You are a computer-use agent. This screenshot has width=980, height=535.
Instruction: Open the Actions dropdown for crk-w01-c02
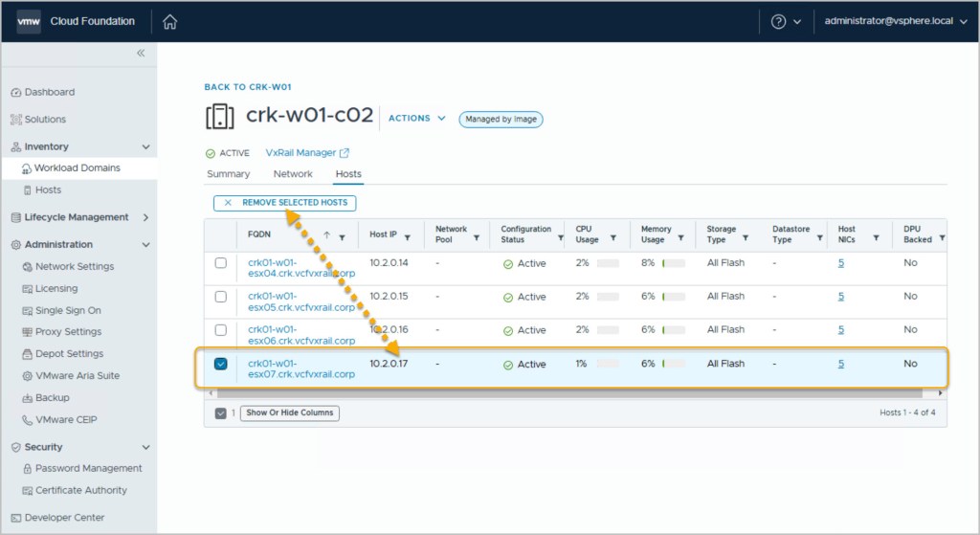(417, 119)
